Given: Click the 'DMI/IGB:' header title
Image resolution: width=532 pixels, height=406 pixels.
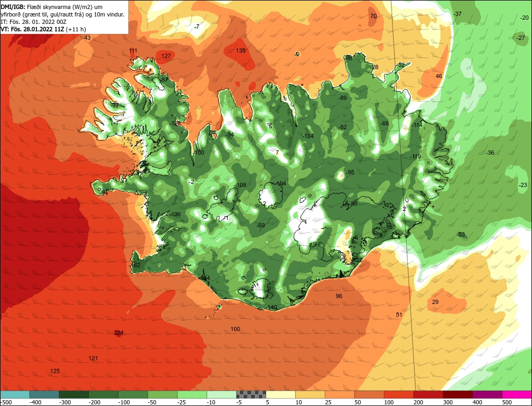Looking at the screenshot, I should click(13, 7).
